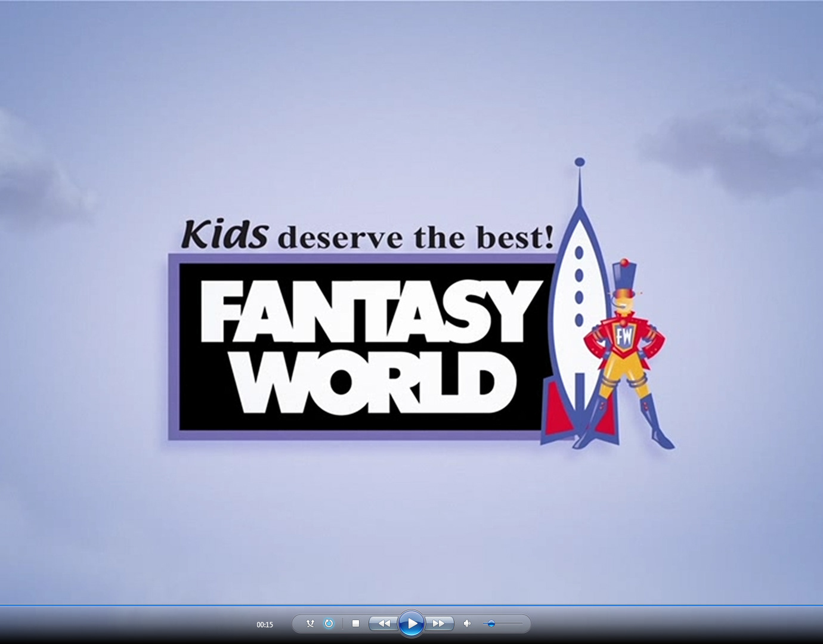Mute the audio with speaker icon
The image size is (823, 644).
coord(467,624)
